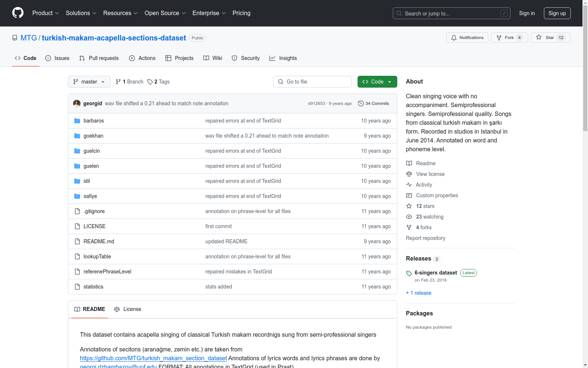
Task: Click the Search or jump to field
Action: coord(452,13)
